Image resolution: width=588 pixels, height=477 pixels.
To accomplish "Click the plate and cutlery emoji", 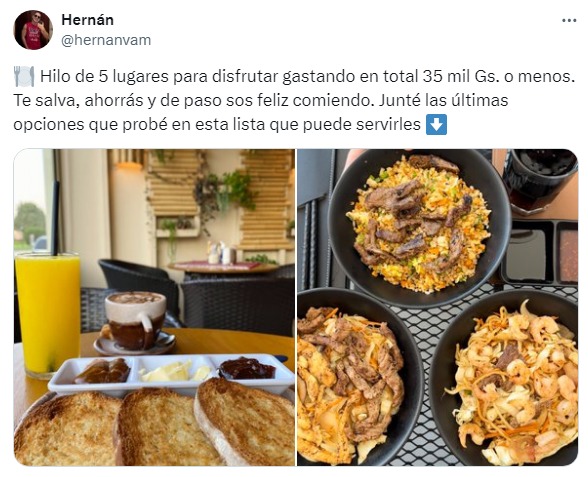I will (24, 76).
